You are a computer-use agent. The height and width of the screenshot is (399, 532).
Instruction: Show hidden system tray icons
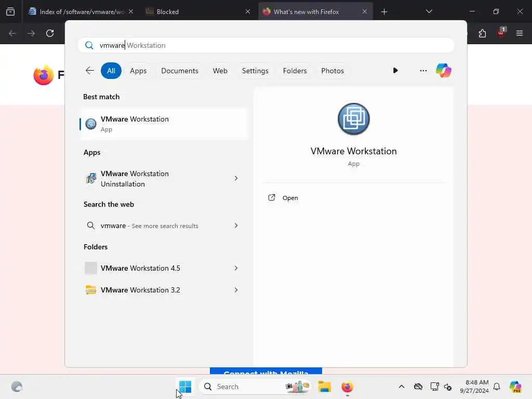coord(402,387)
